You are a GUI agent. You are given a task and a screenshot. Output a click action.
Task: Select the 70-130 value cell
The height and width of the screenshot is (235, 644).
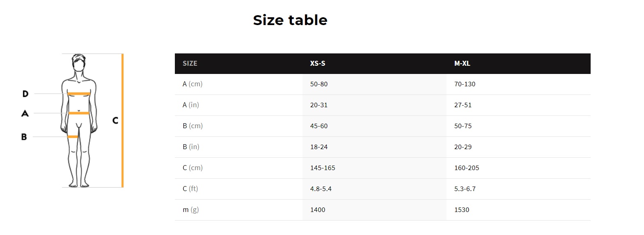[465, 84]
